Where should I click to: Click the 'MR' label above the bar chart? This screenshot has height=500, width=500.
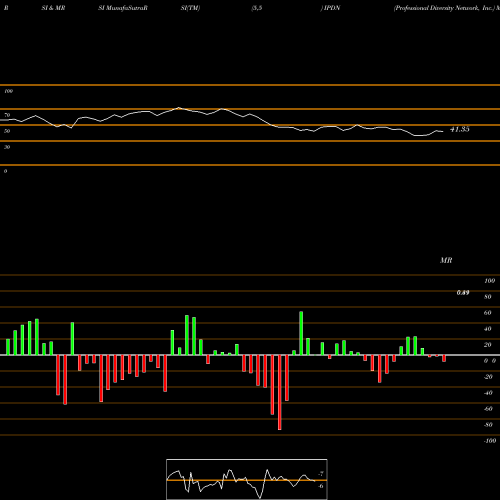pos(446,260)
